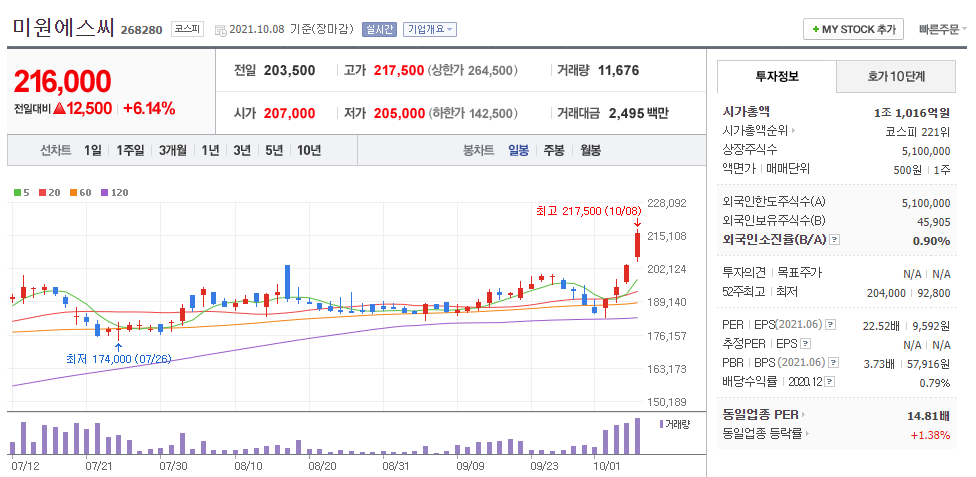Image resolution: width=976 pixels, height=477 pixels.
Task: Open help icon next to 외국인소진율(B/A)
Action: pyautogui.click(x=835, y=240)
